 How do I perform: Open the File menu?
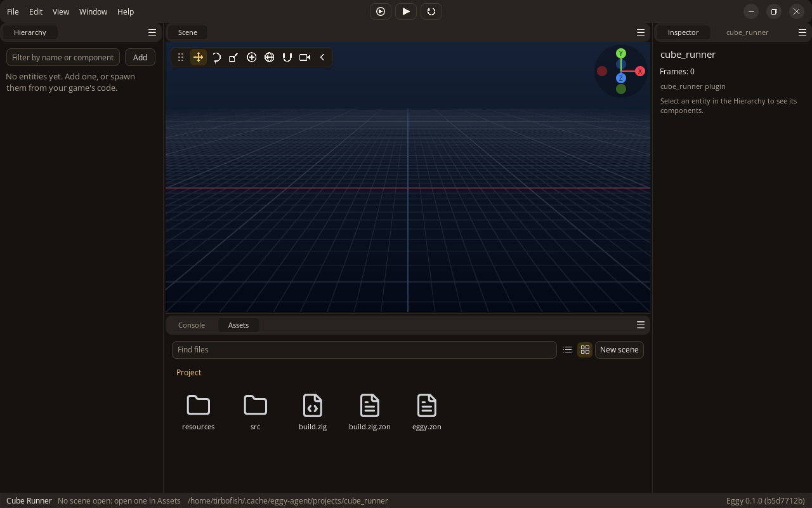(x=13, y=11)
